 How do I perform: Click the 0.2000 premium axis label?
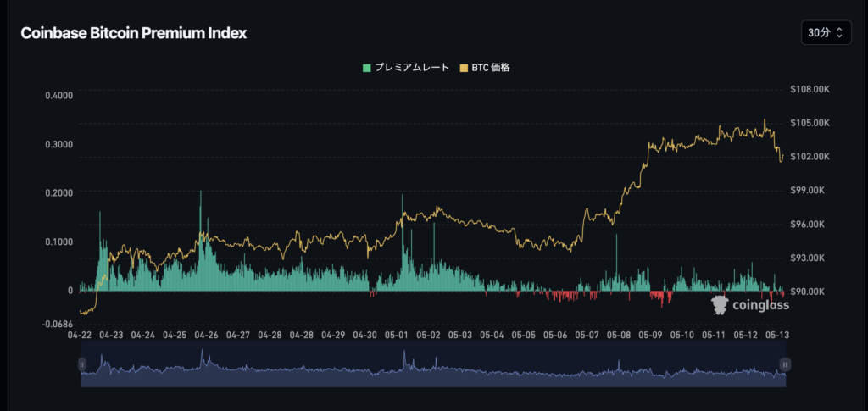59,192
